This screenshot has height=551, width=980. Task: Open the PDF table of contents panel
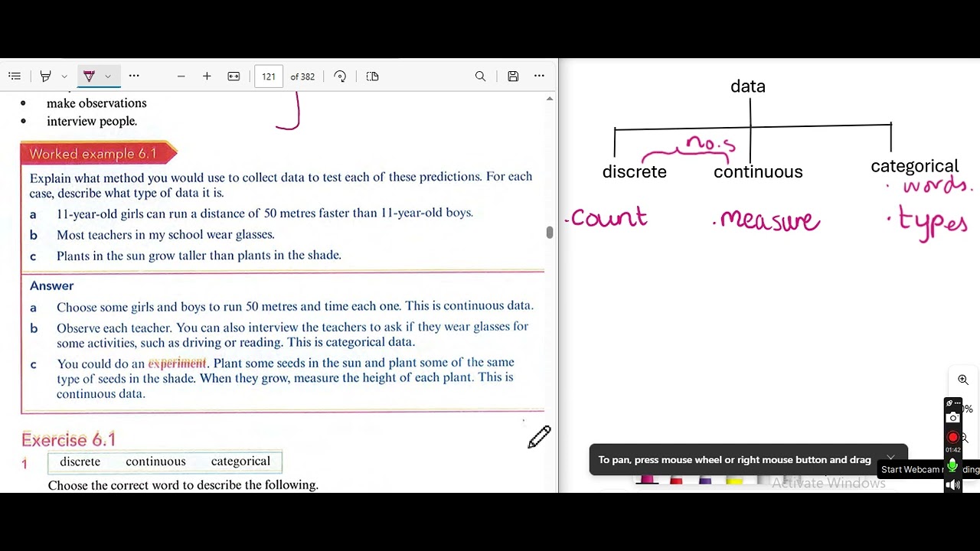click(x=15, y=76)
